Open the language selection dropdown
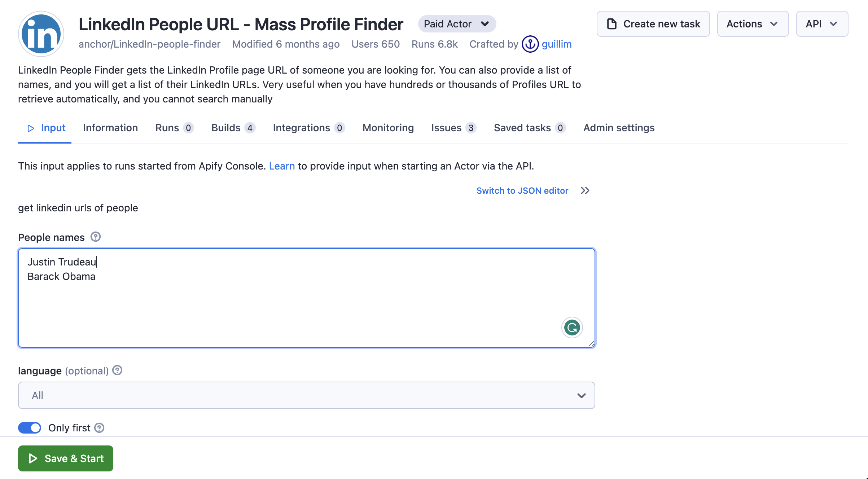 coord(306,395)
